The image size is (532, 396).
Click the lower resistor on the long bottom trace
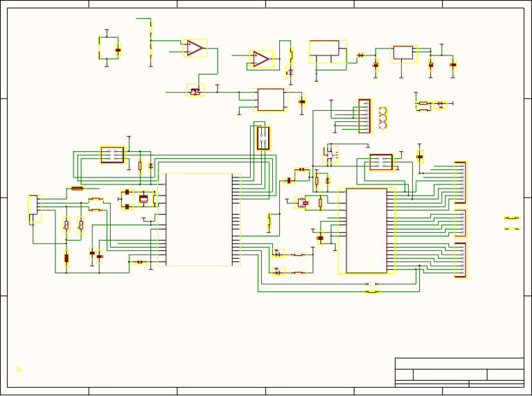point(372,292)
